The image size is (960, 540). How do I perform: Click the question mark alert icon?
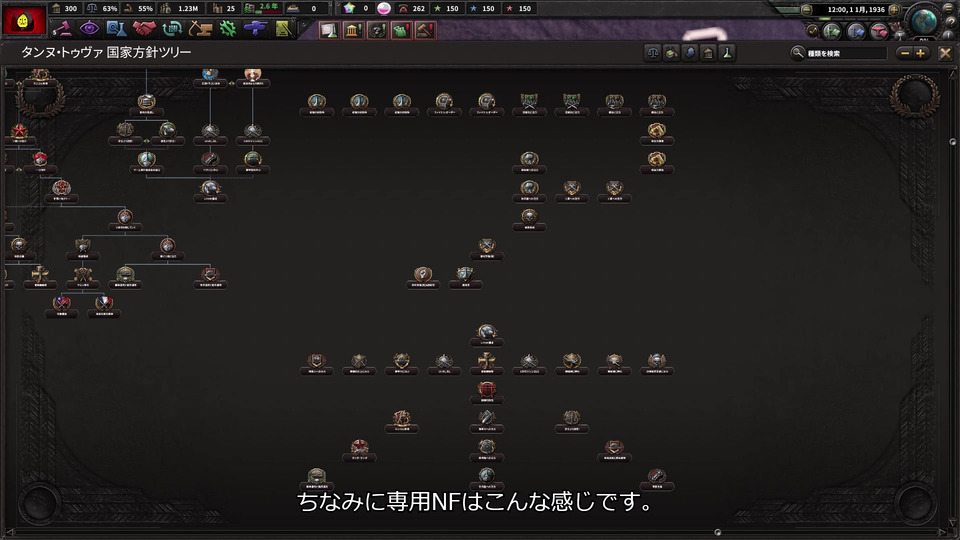[x=377, y=30]
